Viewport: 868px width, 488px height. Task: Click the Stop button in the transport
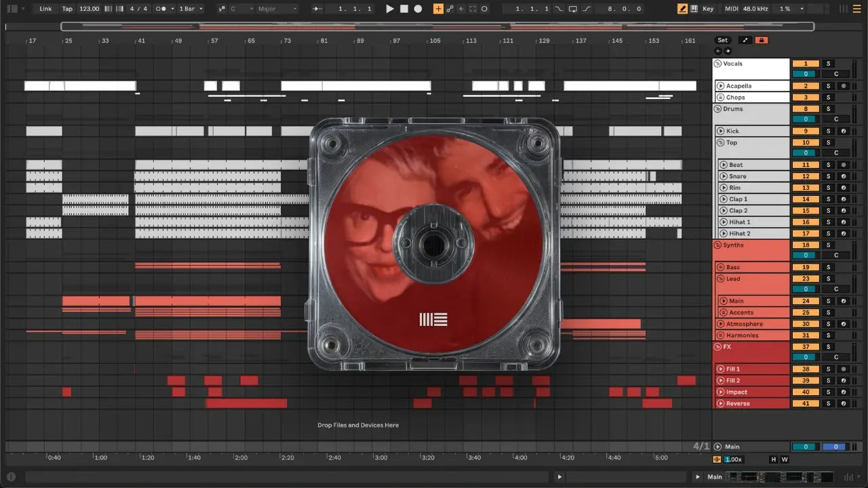[x=404, y=9]
